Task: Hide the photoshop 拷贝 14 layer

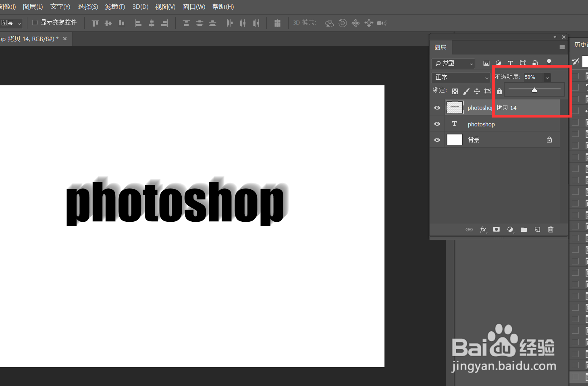Action: (437, 108)
